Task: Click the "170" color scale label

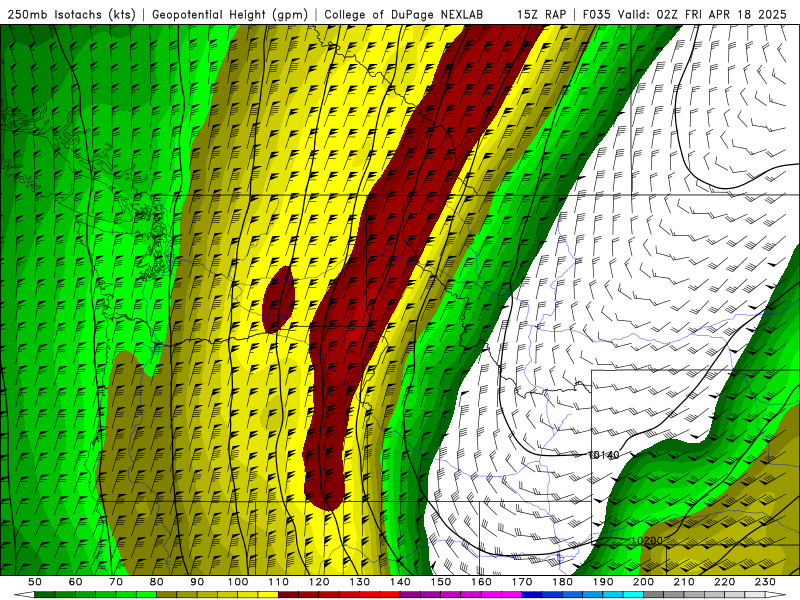Action: [522, 582]
